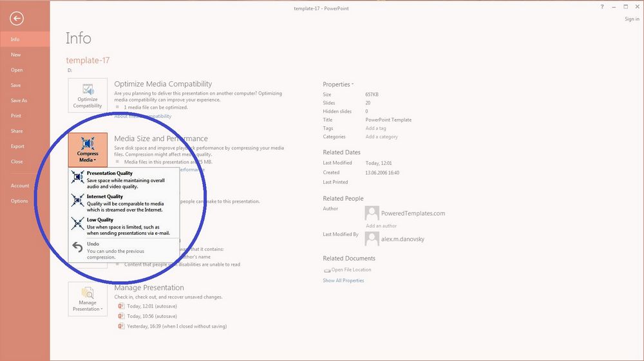Expand the Properties dropdown heading

338,84
